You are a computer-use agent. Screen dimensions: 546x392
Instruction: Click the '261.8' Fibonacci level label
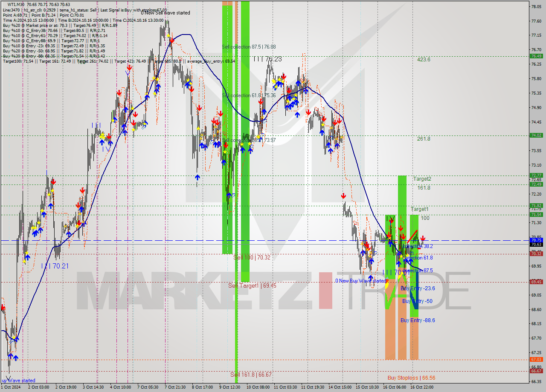click(x=424, y=139)
